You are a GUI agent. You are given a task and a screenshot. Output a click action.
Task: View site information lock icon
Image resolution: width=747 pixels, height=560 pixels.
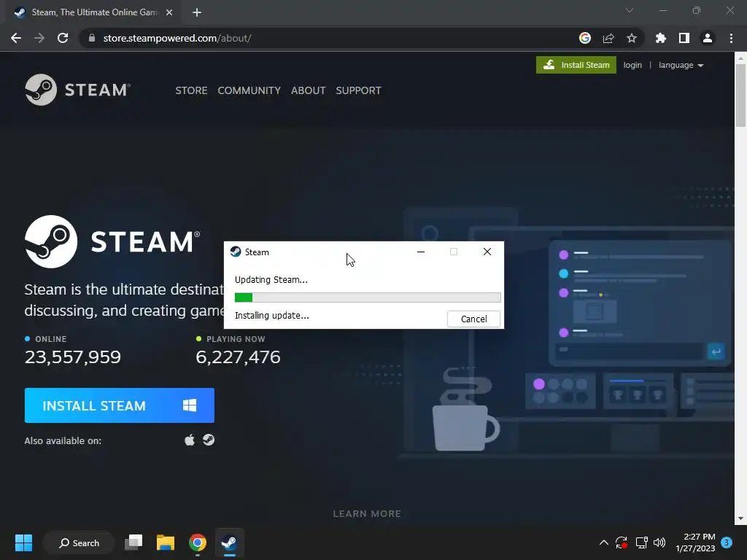click(x=92, y=38)
